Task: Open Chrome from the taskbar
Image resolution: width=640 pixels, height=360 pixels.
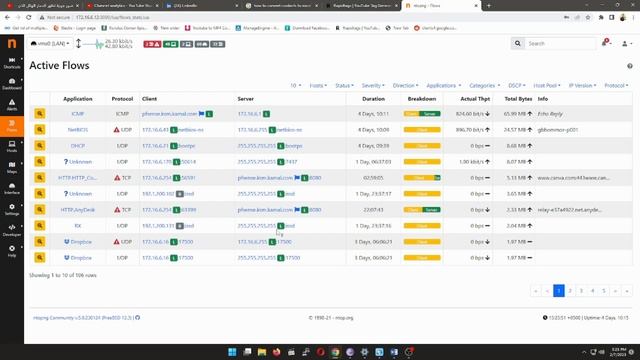Action: 335,352
